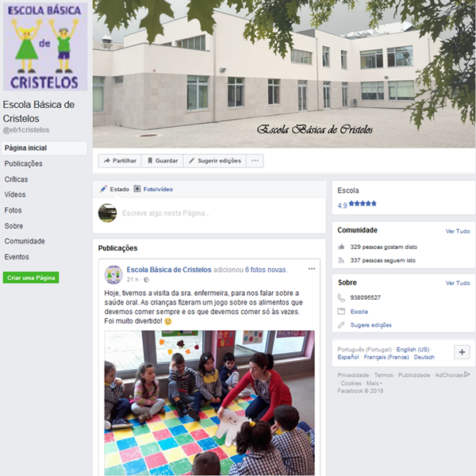Open the post options three-dot menu
Screen dimensions: 476x476
312,269
